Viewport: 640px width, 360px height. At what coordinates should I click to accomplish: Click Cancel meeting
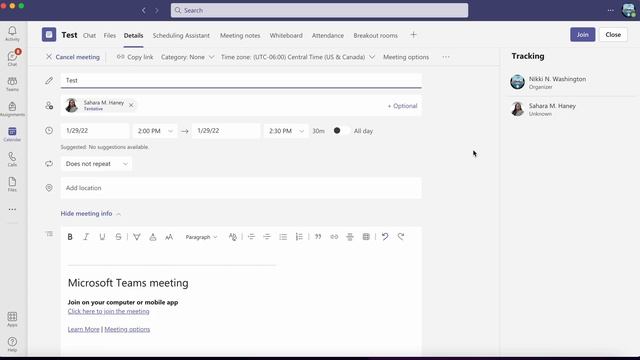click(x=73, y=57)
